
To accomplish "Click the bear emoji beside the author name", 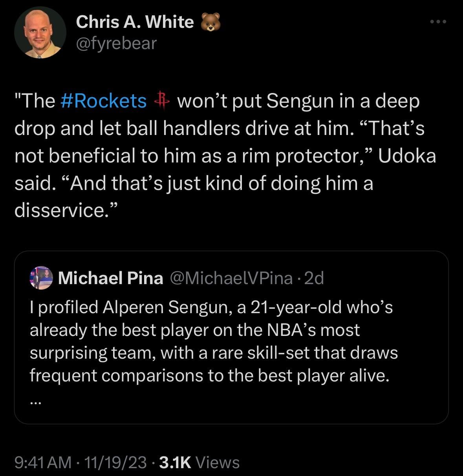I will [x=210, y=23].
